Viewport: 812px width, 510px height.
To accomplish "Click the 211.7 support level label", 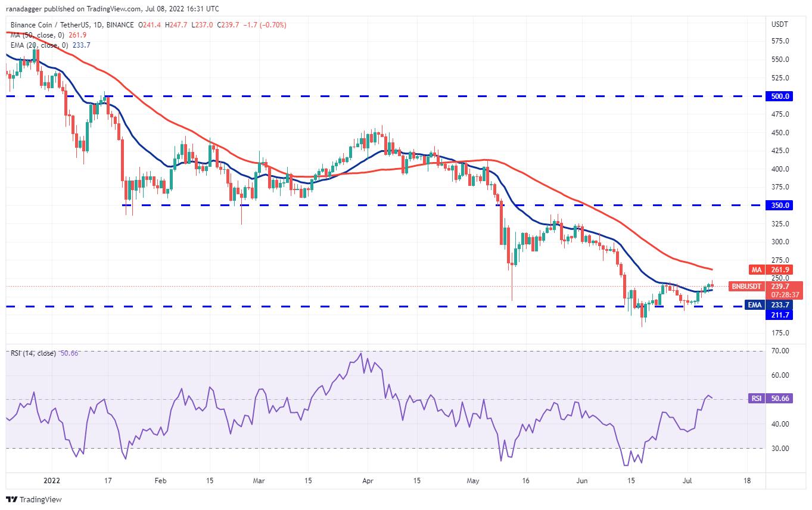I will click(x=780, y=314).
